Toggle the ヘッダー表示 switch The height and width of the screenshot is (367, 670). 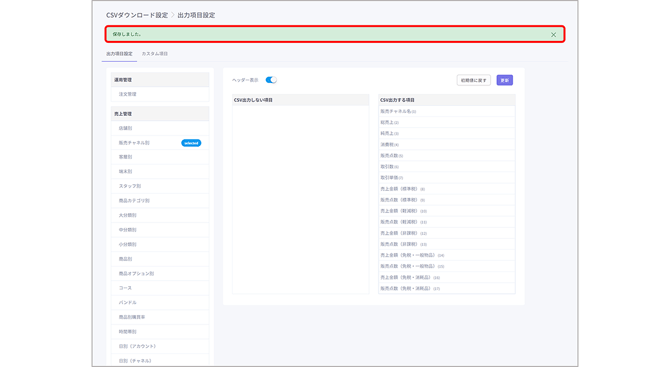coord(271,80)
